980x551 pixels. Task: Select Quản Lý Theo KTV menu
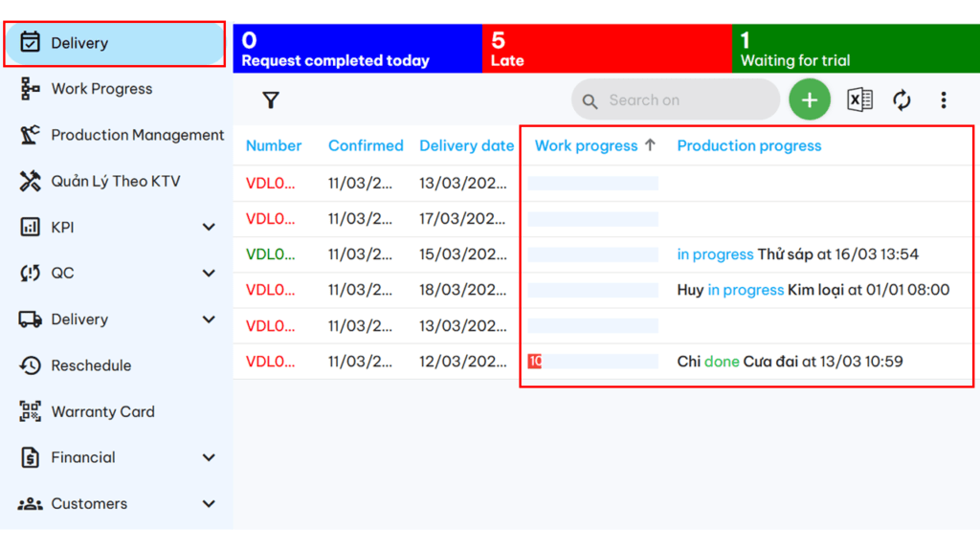point(115,181)
